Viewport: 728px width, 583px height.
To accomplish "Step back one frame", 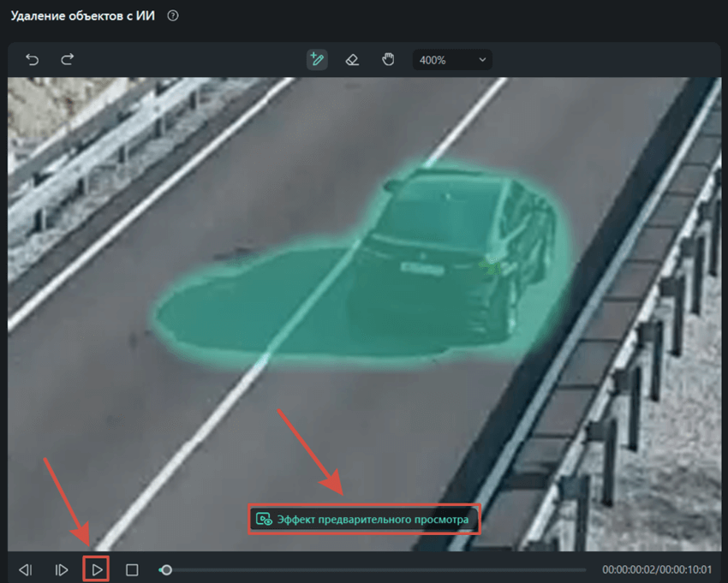I will pos(26,569).
